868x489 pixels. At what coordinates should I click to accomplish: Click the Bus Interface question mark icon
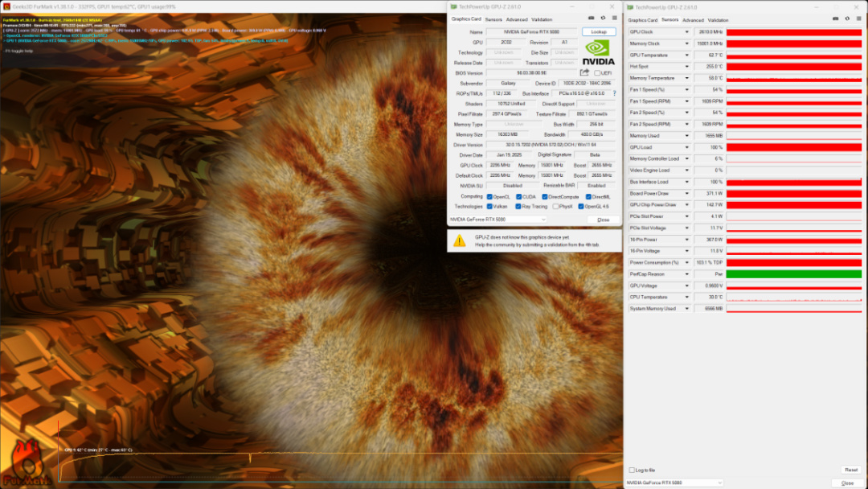point(615,93)
